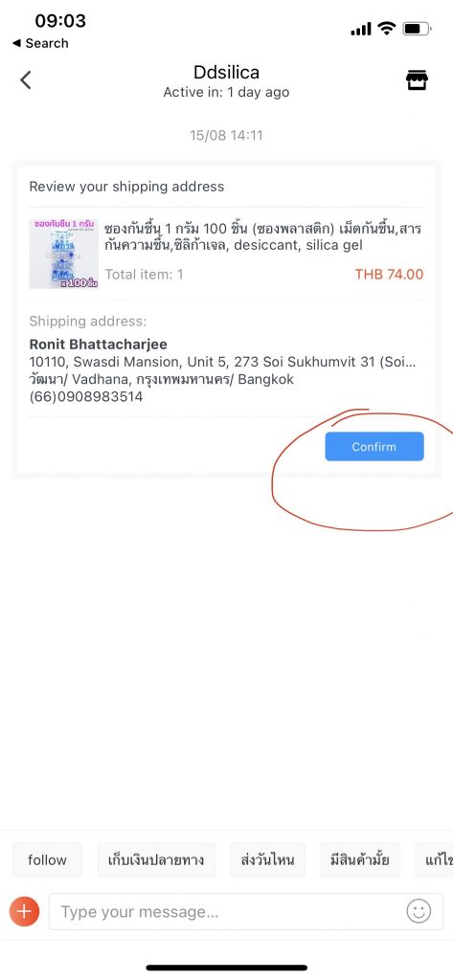Choose the ส่งวันไหน quick reply chip
Screen dimensions: 453x980
268,860
